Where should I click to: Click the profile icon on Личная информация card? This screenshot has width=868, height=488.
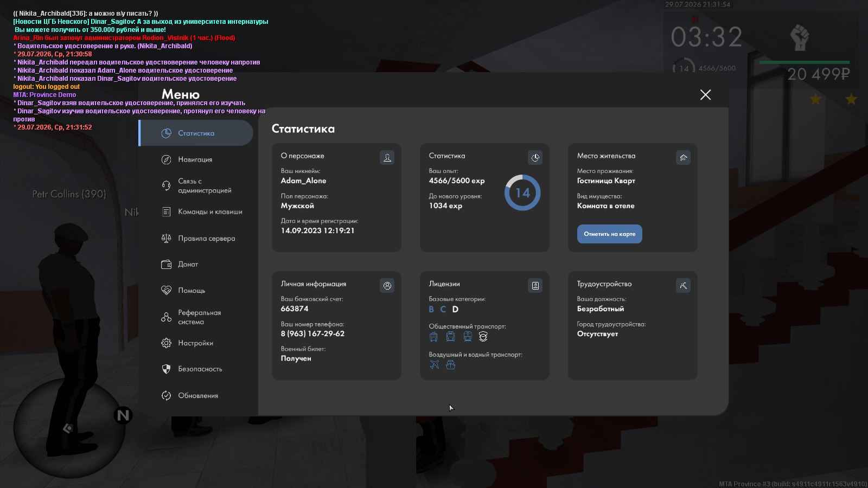click(387, 286)
